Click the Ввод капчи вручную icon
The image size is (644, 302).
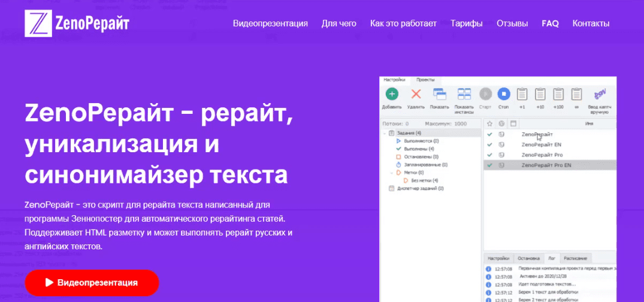pyautogui.click(x=600, y=94)
